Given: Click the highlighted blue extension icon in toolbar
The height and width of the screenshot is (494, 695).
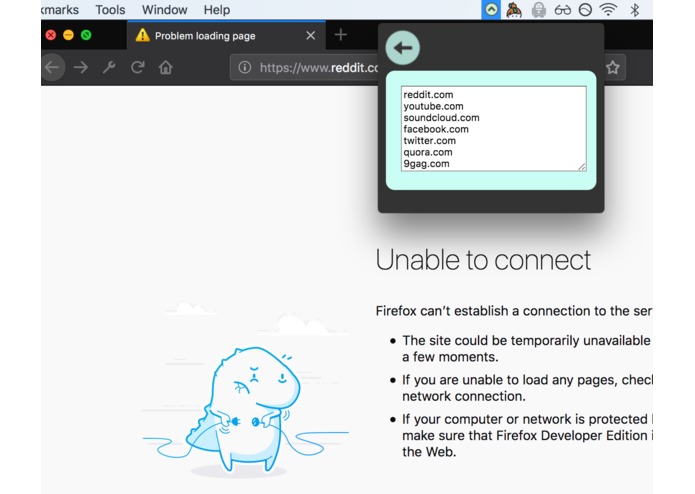Looking at the screenshot, I should tap(491, 10).
